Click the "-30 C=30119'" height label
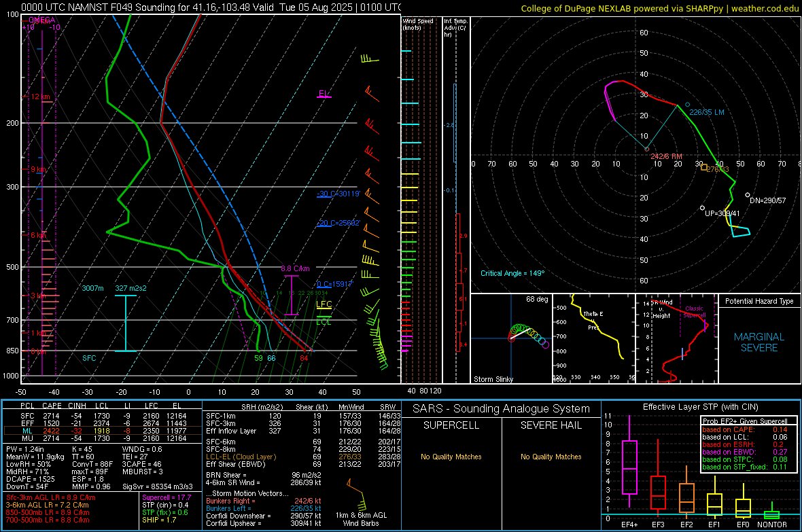Viewport: 802px width, 532px height. coord(338,194)
